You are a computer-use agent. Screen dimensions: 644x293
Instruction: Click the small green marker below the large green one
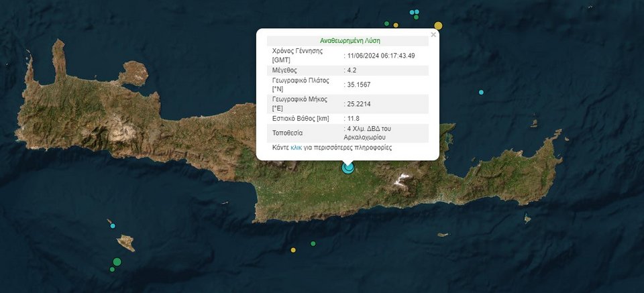coord(112,270)
